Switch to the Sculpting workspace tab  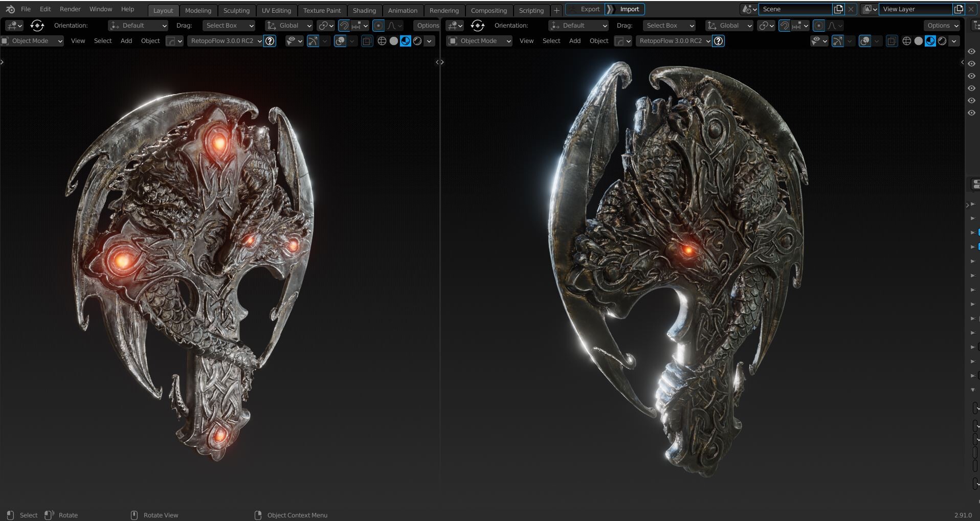(236, 10)
